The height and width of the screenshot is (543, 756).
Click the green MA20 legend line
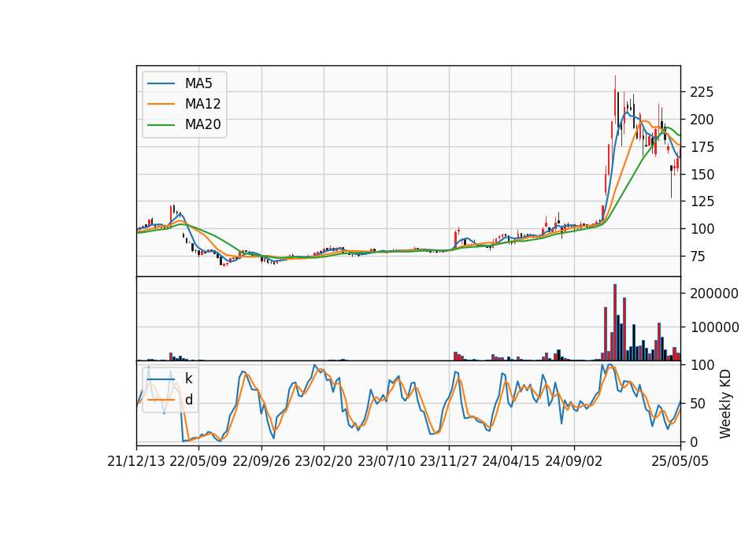point(161,125)
